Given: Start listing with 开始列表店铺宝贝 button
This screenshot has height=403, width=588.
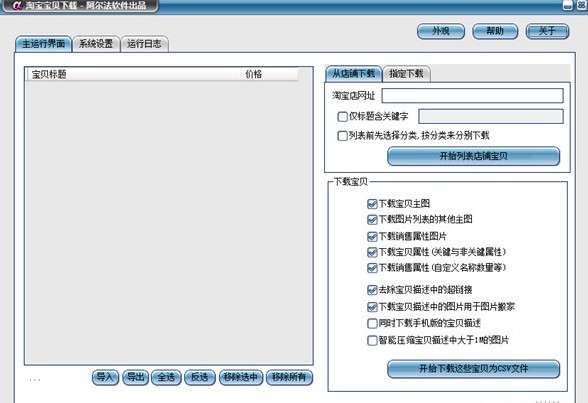Looking at the screenshot, I should tap(473, 156).
